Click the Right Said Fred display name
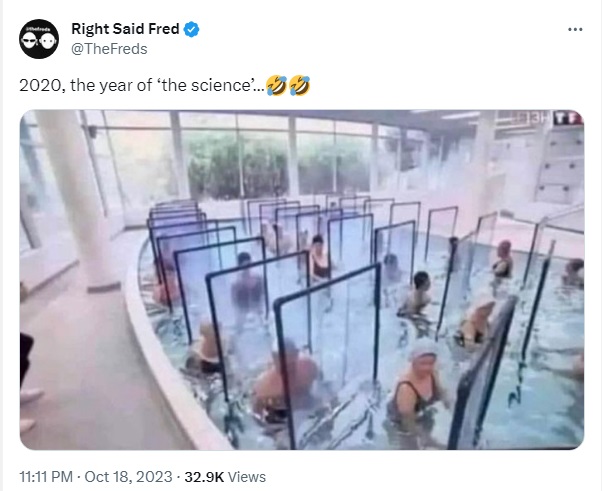The image size is (604, 491). point(125,29)
